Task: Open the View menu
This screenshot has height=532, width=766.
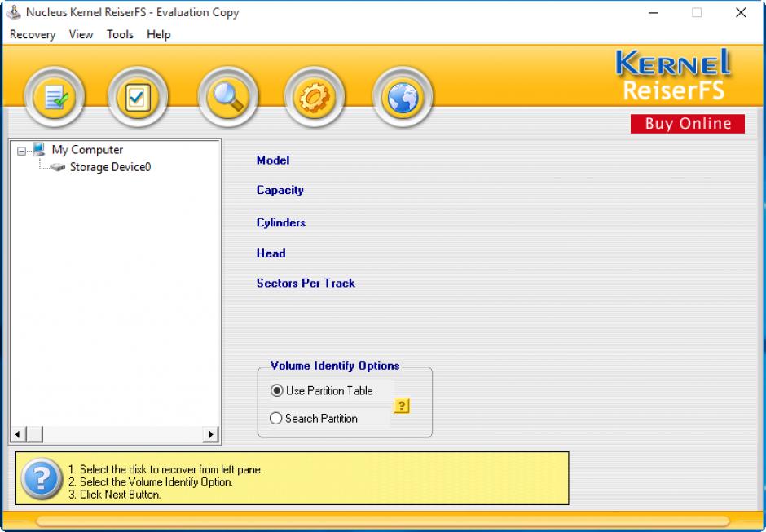Action: [81, 35]
